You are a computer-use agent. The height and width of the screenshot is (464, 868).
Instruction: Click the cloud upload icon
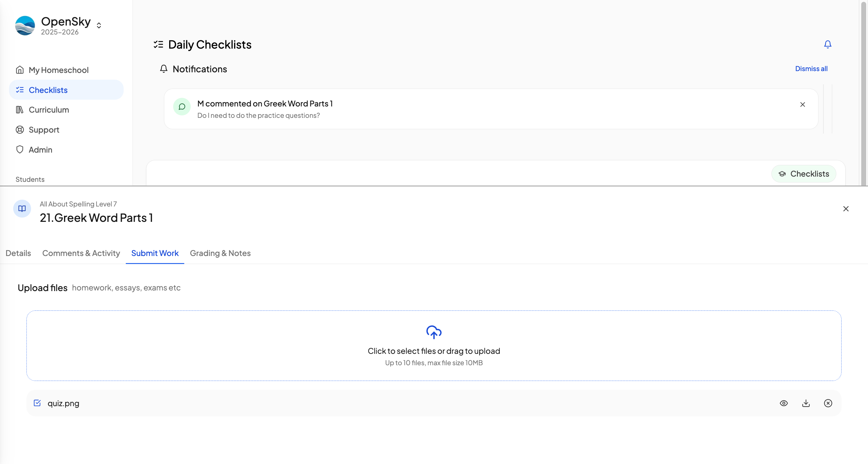[x=434, y=332]
